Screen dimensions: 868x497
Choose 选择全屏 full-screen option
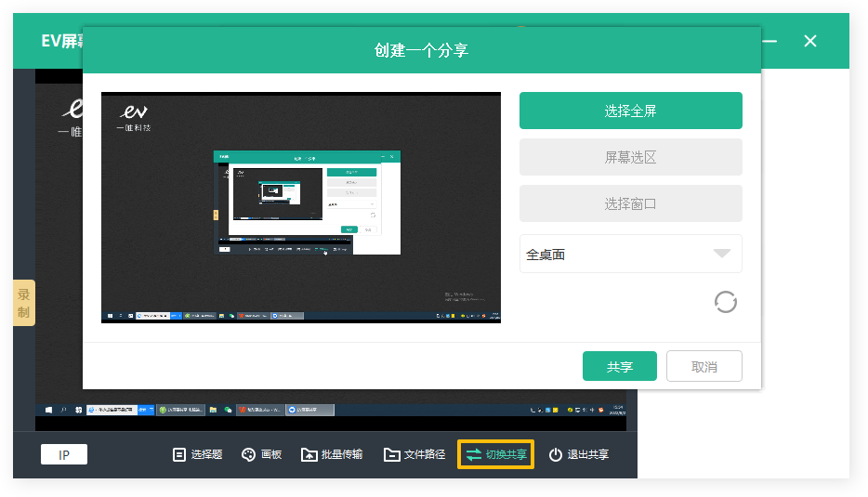pos(630,111)
